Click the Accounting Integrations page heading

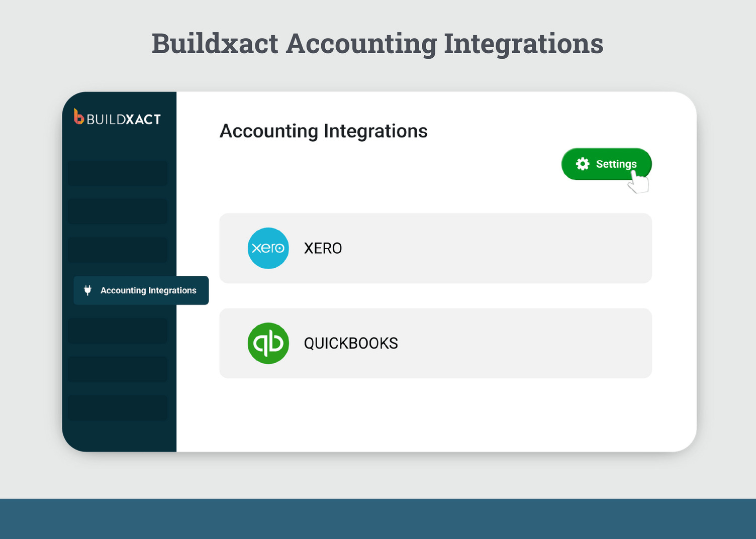click(323, 131)
